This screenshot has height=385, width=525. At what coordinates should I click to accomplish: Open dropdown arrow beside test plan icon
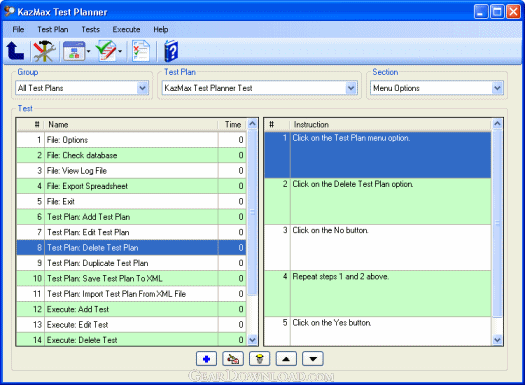coord(89,51)
